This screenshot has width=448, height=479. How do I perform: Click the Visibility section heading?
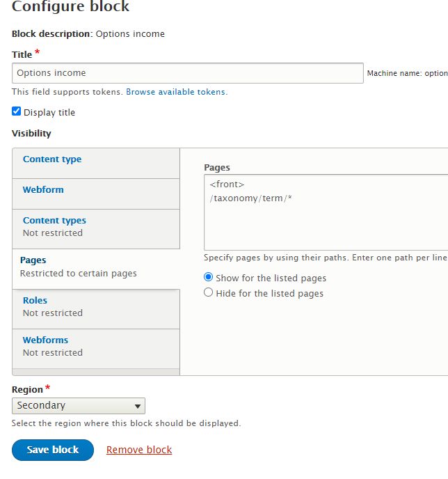point(31,133)
